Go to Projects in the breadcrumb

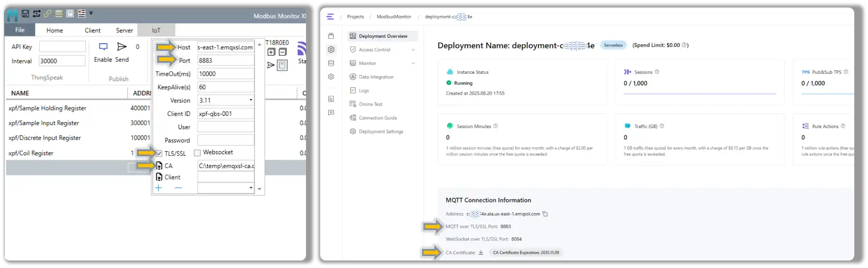point(355,17)
